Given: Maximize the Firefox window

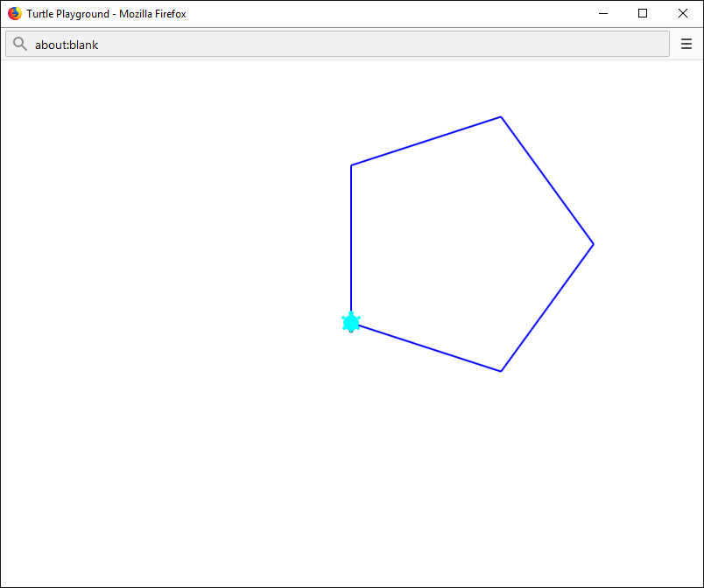Looking at the screenshot, I should pos(643,13).
